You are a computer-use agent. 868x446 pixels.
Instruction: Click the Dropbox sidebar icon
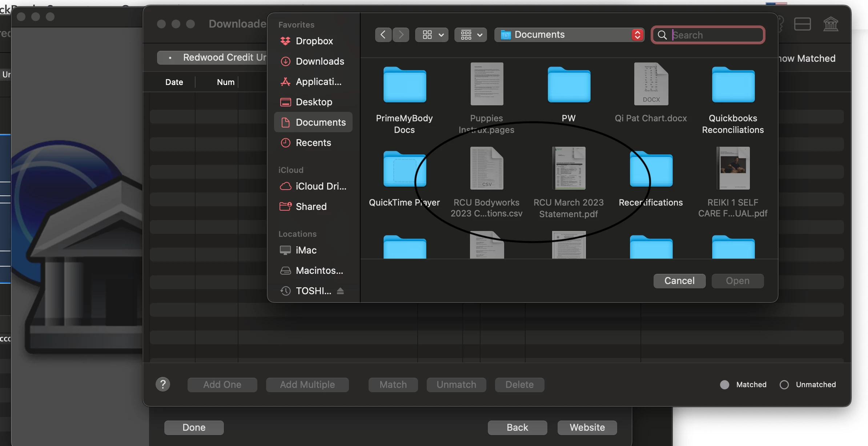(x=285, y=41)
